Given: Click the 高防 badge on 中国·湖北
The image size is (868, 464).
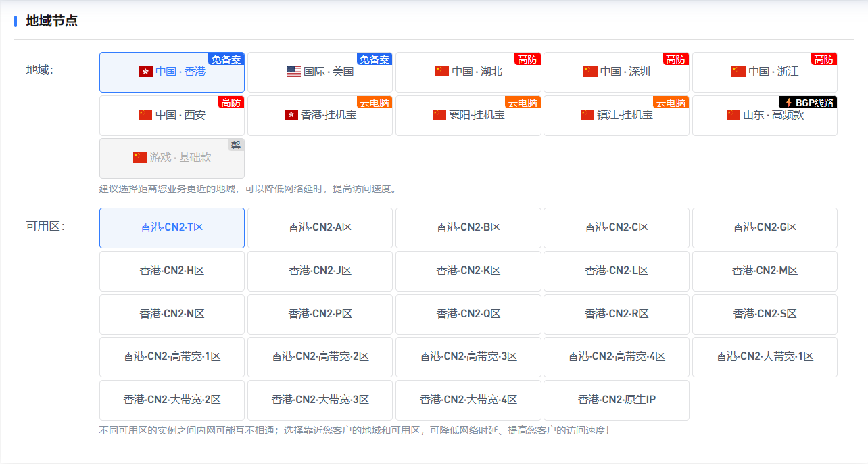Looking at the screenshot, I should pos(528,59).
